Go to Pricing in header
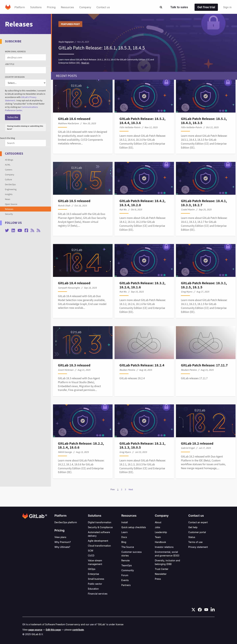Image resolution: width=237 pixels, height=644 pixels. 51,7
